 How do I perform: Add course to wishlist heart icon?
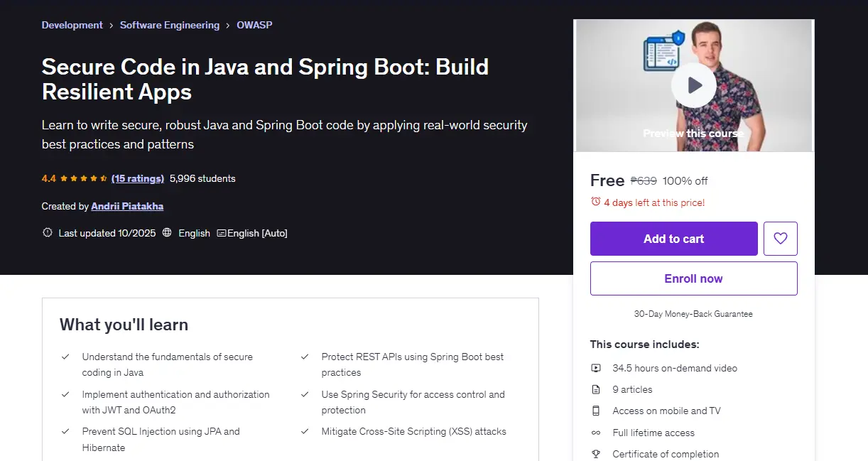781,239
